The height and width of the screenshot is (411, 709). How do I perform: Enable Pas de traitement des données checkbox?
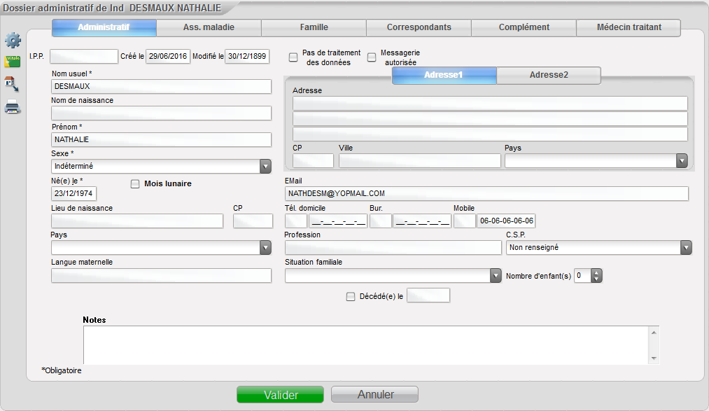pyautogui.click(x=293, y=57)
